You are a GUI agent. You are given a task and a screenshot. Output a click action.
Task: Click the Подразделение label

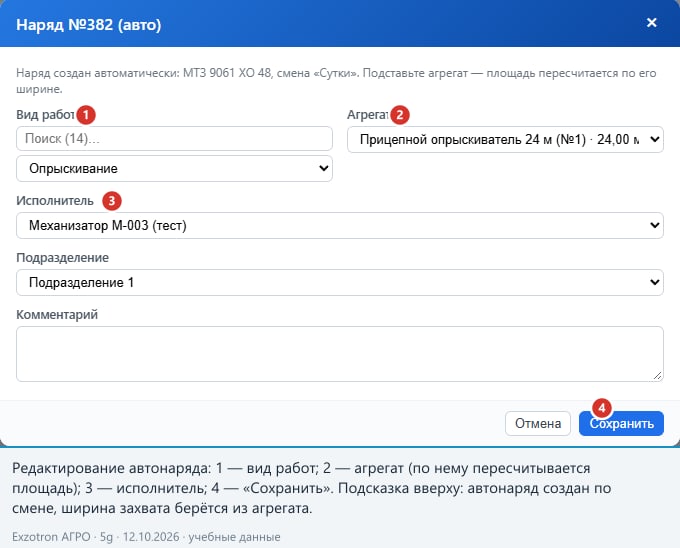pos(62,258)
